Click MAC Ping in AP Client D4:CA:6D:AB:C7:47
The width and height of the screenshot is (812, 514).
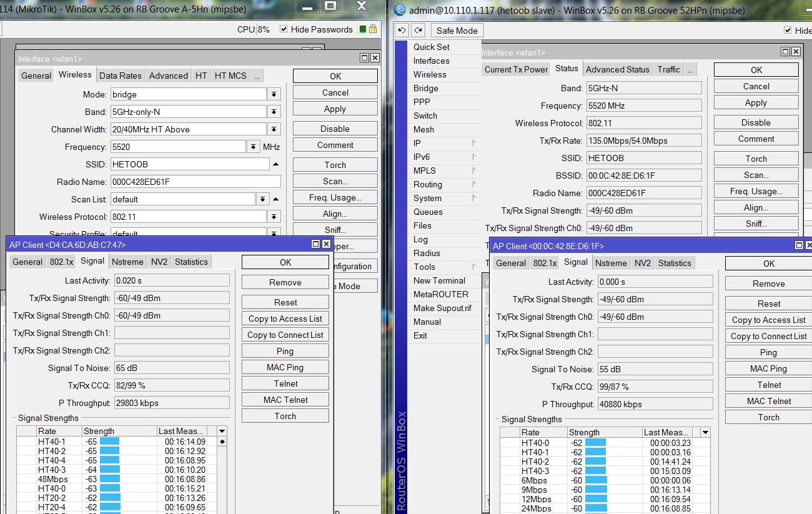[285, 367]
